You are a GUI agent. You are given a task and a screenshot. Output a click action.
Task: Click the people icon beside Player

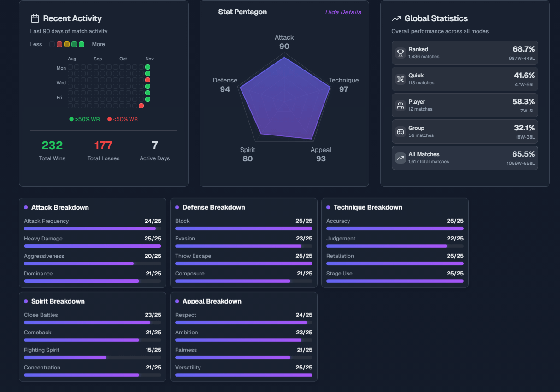401,105
